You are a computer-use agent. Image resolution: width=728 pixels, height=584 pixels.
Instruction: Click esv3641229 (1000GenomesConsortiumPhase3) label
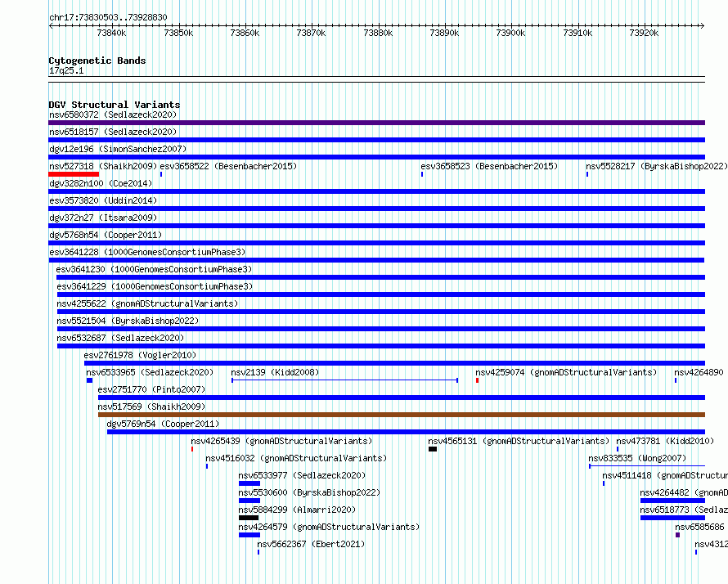155,286
